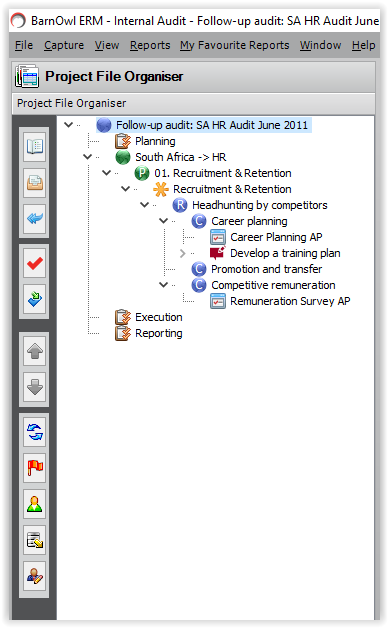The image size is (388, 628).
Task: Click the red and yellow flags icon
Action: 34,468
